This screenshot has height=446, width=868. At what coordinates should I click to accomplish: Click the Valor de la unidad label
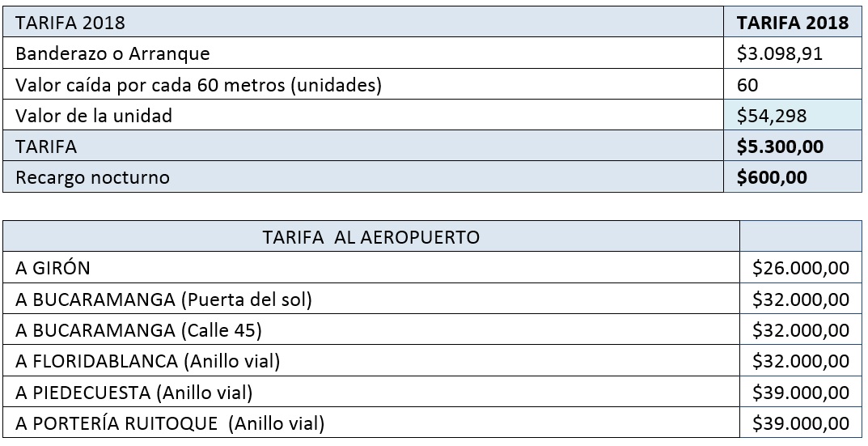point(94,115)
